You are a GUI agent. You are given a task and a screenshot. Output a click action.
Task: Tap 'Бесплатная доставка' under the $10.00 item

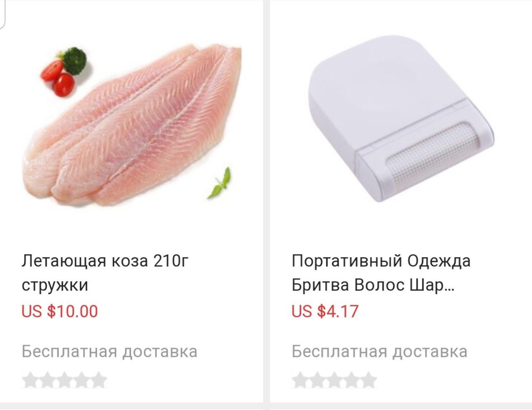[x=109, y=351]
